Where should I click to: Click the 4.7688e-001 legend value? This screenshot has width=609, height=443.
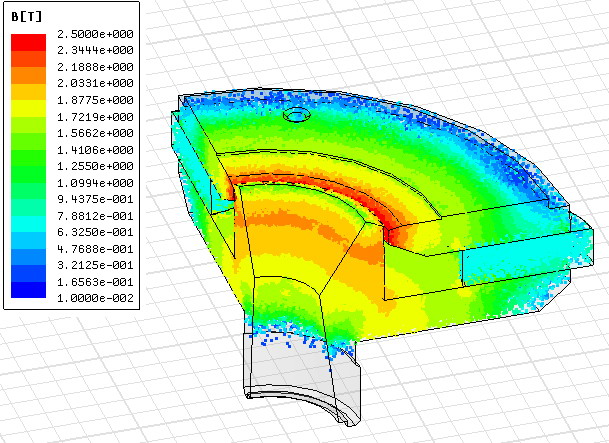pyautogui.click(x=96, y=248)
